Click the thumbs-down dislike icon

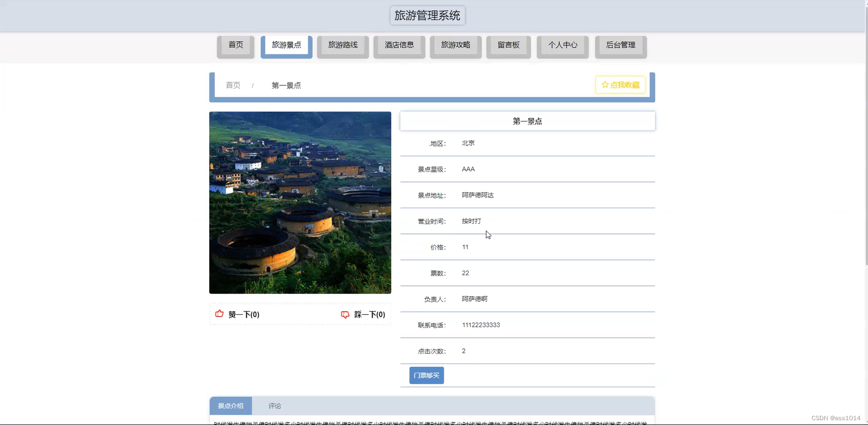click(x=345, y=315)
